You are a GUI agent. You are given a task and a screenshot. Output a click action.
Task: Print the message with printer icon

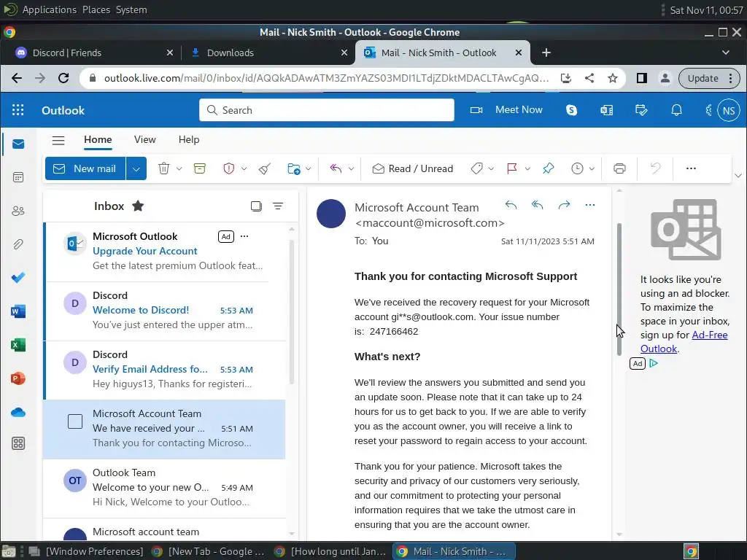pos(619,168)
